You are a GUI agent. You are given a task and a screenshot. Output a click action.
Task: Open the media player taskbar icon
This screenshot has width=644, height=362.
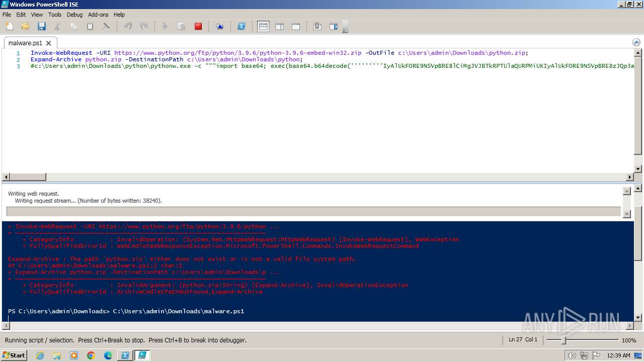[x=74, y=355]
